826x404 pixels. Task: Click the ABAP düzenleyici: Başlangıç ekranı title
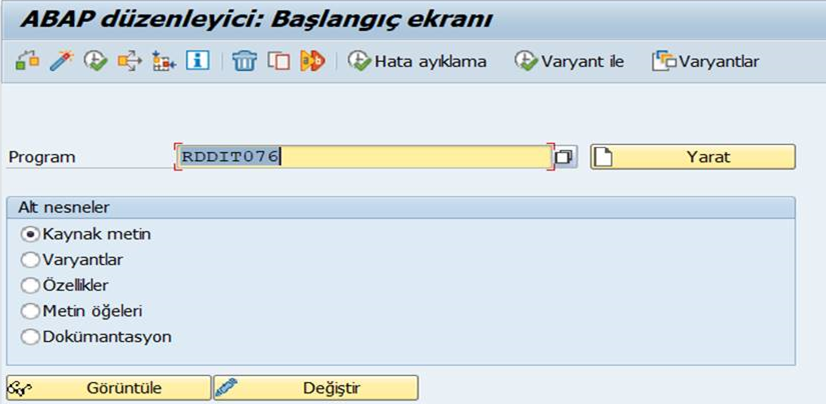256,19
